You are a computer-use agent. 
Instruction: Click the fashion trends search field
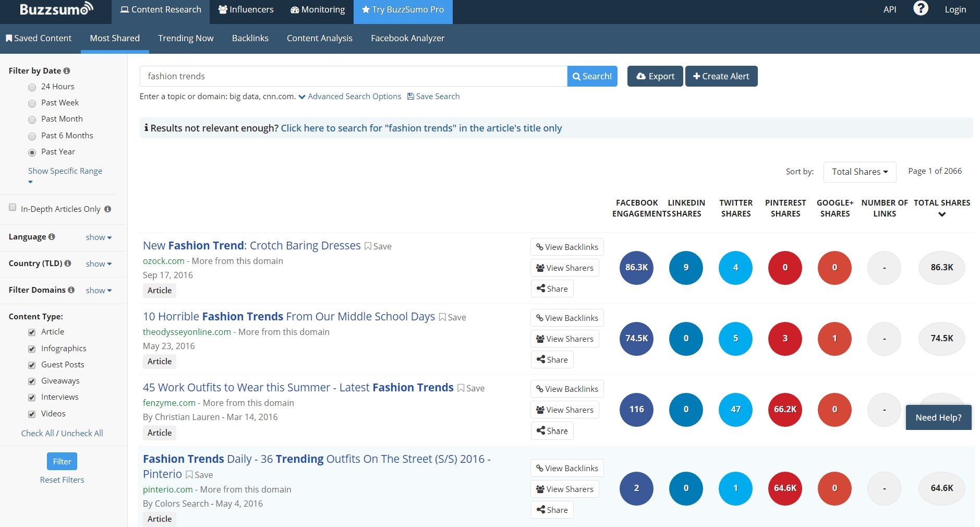353,76
